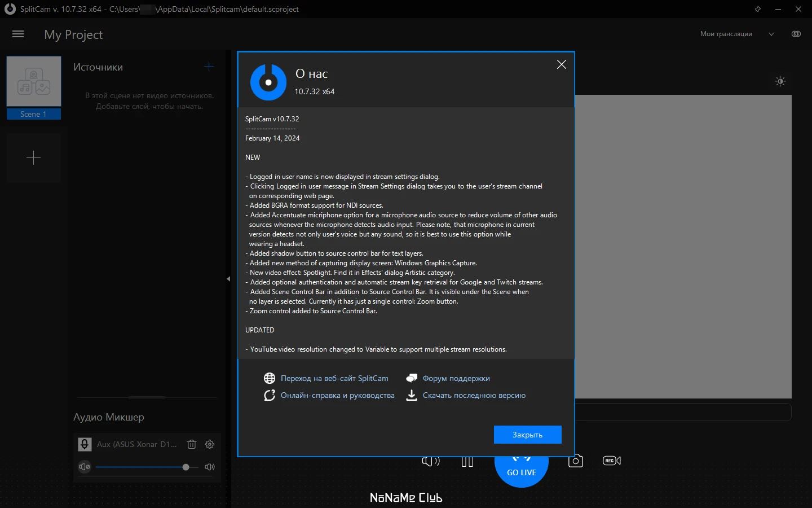Take a snapshot with camera icon
This screenshot has width=812, height=508.
point(575,461)
